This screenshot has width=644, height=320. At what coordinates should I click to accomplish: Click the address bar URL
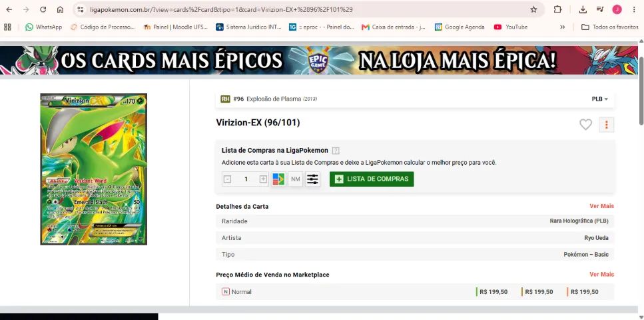click(221, 9)
